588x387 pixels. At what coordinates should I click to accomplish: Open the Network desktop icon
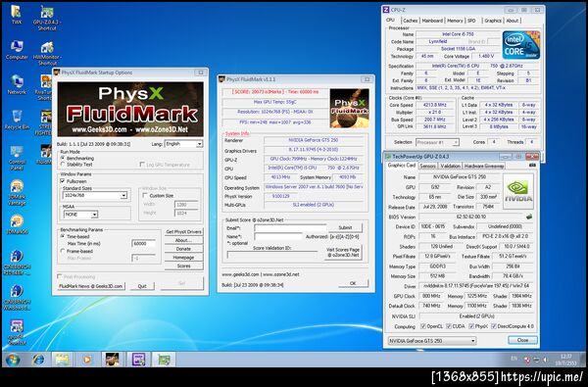tap(17, 84)
